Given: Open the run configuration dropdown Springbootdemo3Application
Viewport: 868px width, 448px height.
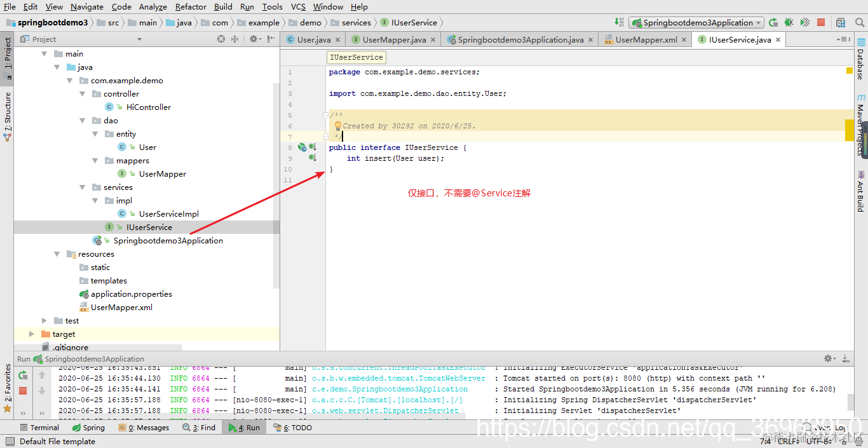Looking at the screenshot, I should pos(696,22).
